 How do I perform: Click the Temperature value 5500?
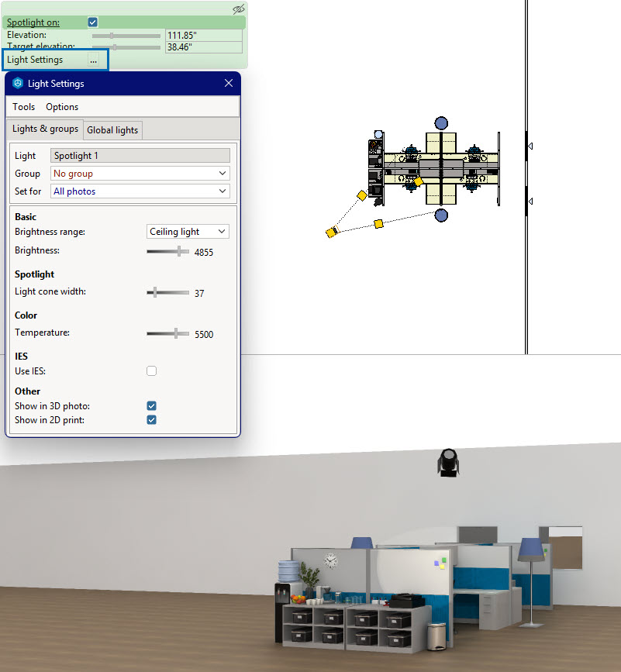pos(204,334)
